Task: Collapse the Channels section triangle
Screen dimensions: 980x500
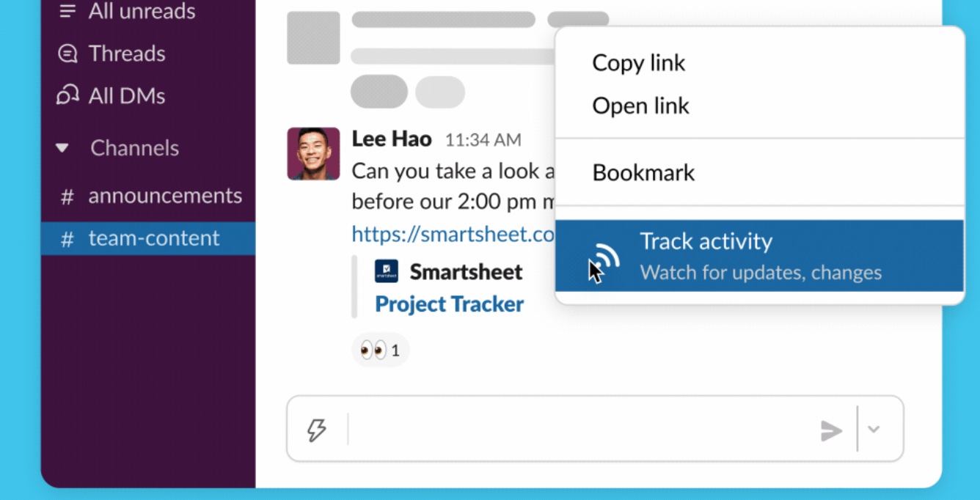Action: tap(63, 148)
